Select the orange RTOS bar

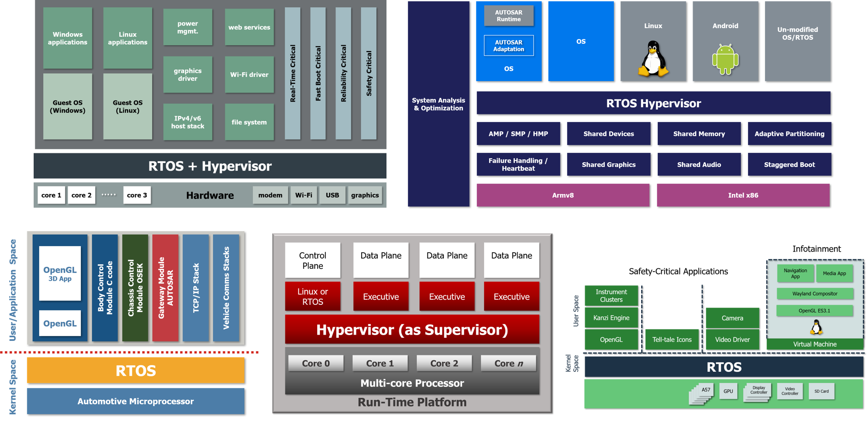tap(135, 371)
